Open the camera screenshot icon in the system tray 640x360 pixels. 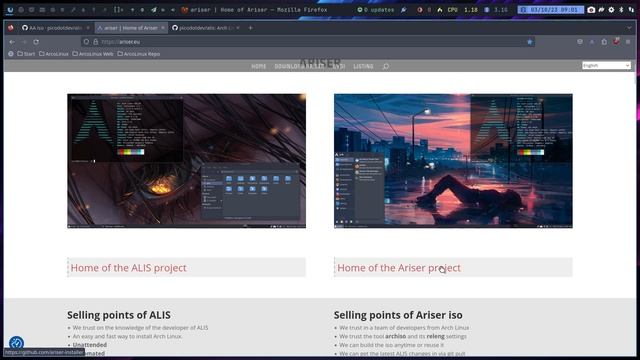[x=591, y=9]
